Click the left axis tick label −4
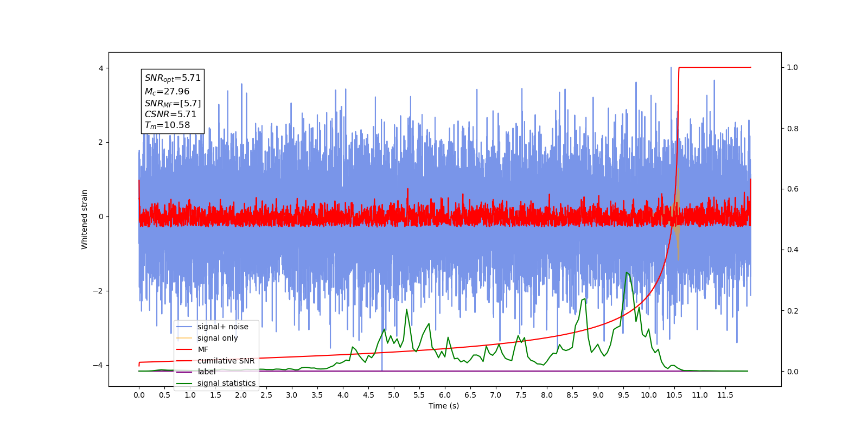 coord(98,365)
